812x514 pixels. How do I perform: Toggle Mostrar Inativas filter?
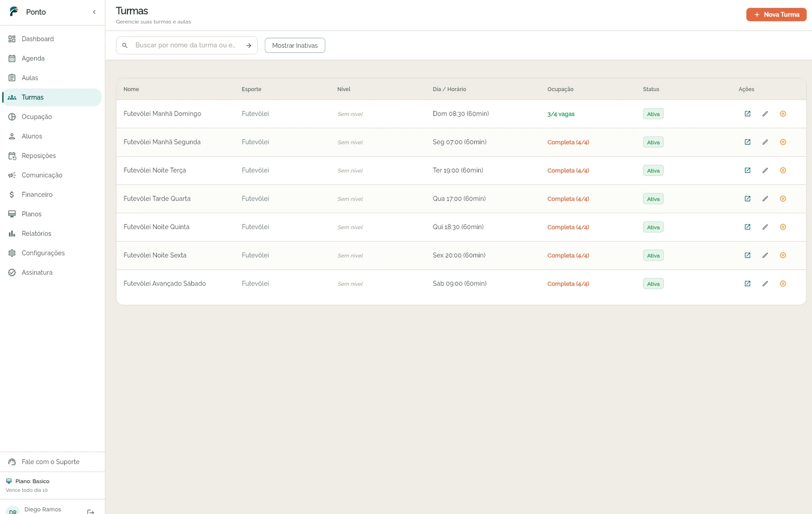coord(295,46)
